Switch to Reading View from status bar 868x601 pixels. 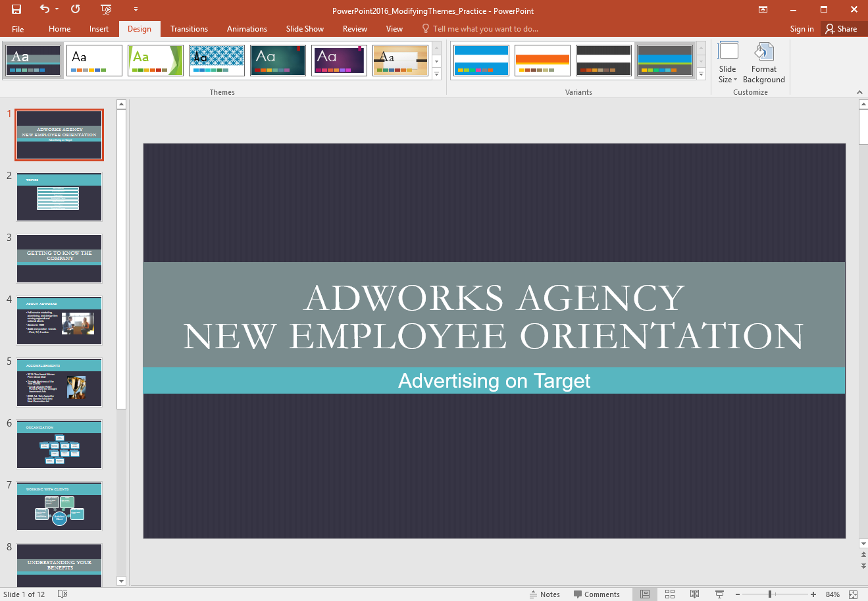[694, 594]
